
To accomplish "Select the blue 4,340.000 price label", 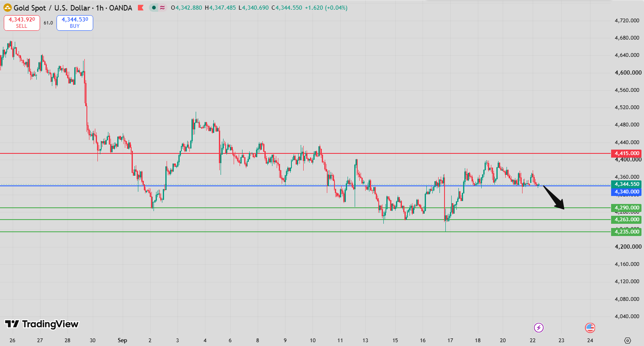I will (x=627, y=192).
